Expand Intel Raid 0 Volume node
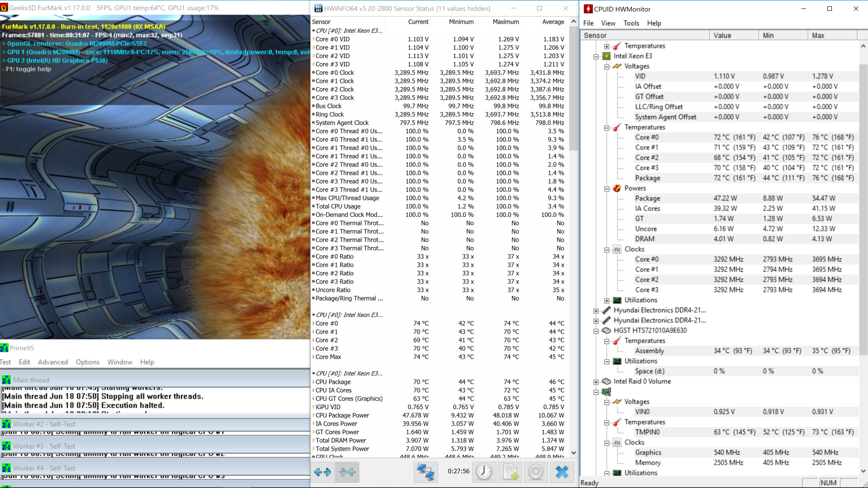The width and height of the screenshot is (868, 488). (x=596, y=382)
